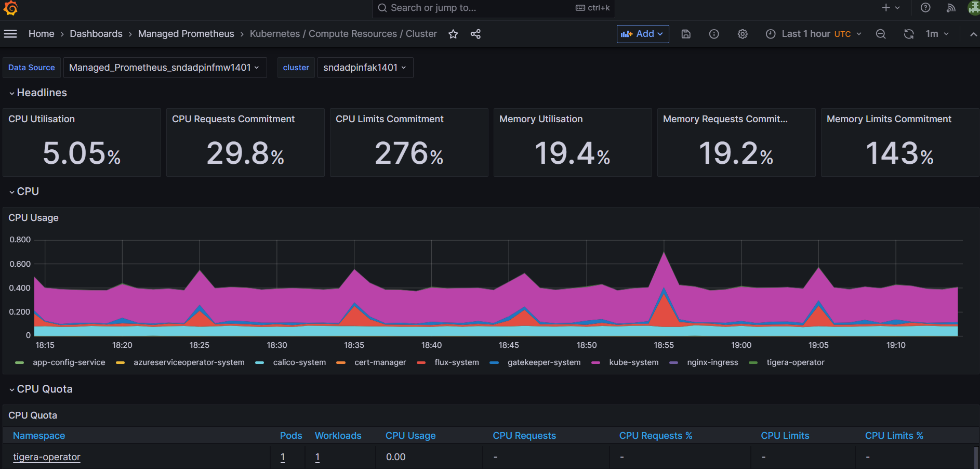Share the dashboard via share icon
The width and height of the screenshot is (980, 469).
tap(475, 34)
